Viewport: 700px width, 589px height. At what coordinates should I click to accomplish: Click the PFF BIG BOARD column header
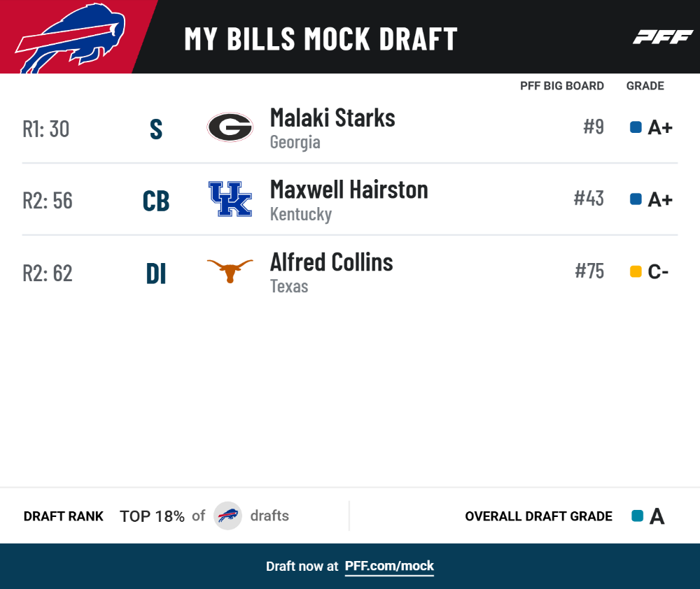[561, 85]
